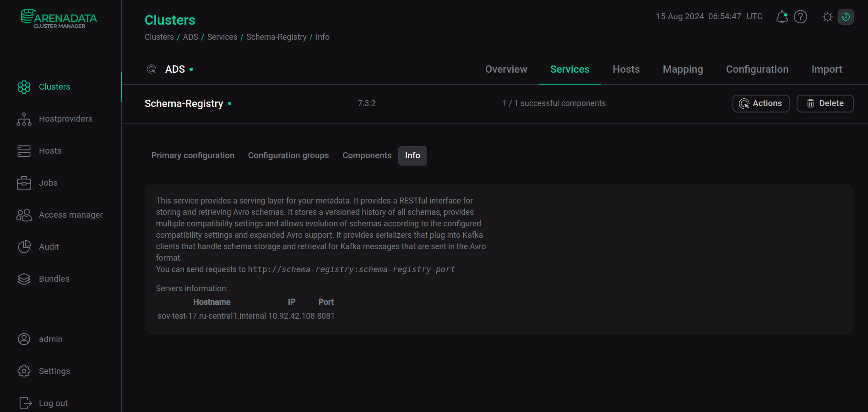Click the Info breadcrumb item
Image resolution: width=868 pixels, height=412 pixels.
click(322, 37)
